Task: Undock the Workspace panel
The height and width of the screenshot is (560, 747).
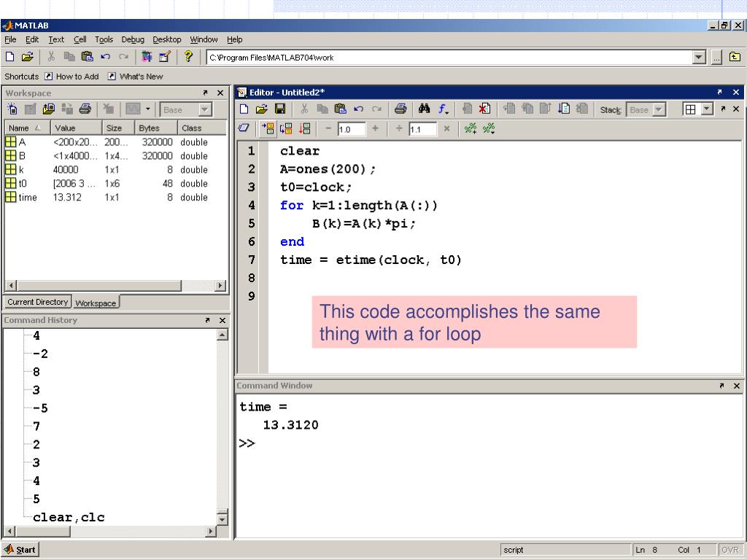Action: pyautogui.click(x=205, y=93)
